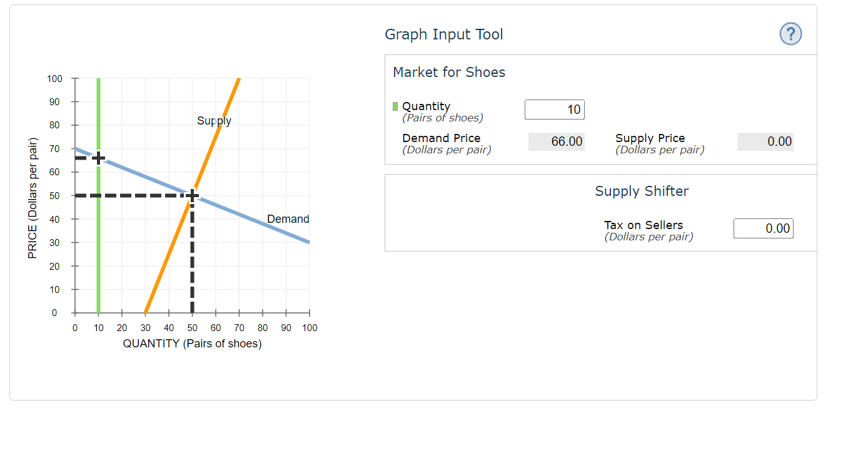Click the crosshair marker at price 66
The image size is (868, 450).
coord(98,158)
